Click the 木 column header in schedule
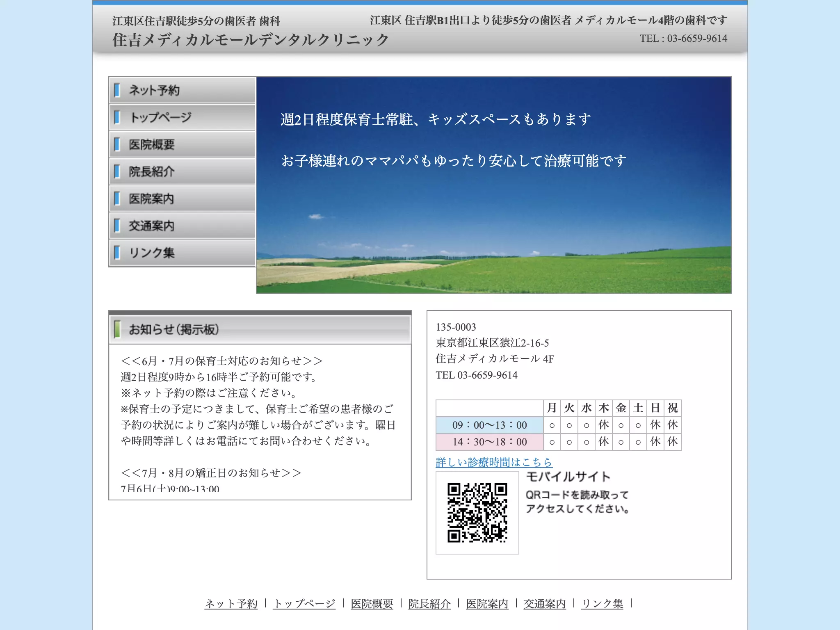The image size is (840, 630). [x=604, y=408]
